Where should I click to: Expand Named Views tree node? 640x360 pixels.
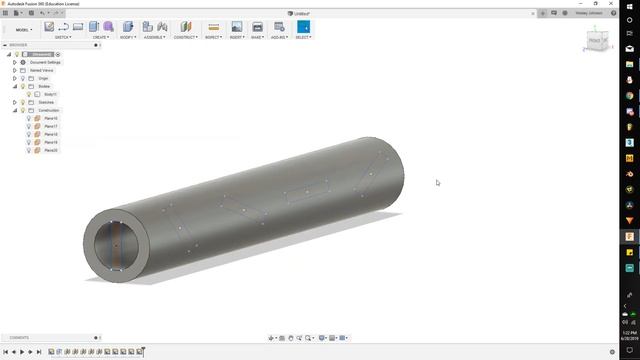click(x=15, y=70)
